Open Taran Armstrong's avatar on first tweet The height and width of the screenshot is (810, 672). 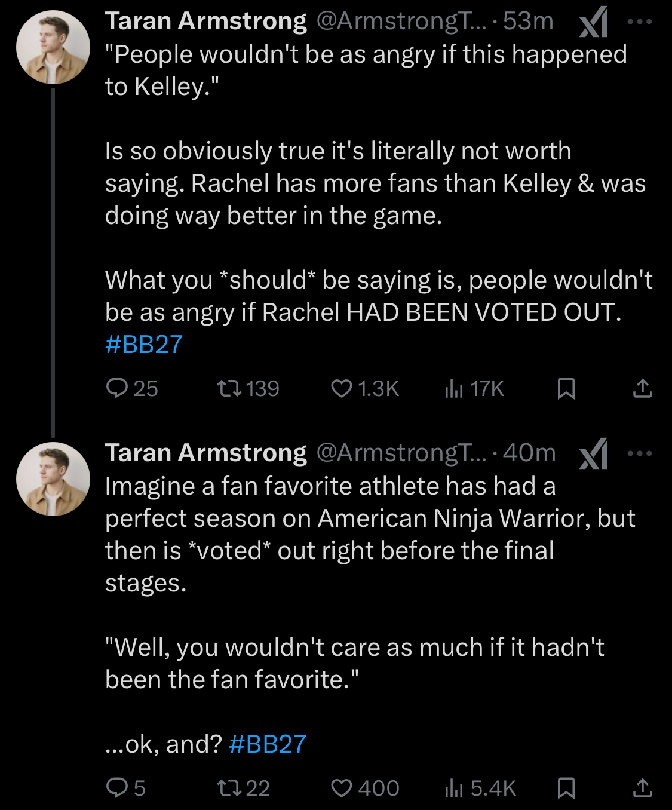click(53, 47)
